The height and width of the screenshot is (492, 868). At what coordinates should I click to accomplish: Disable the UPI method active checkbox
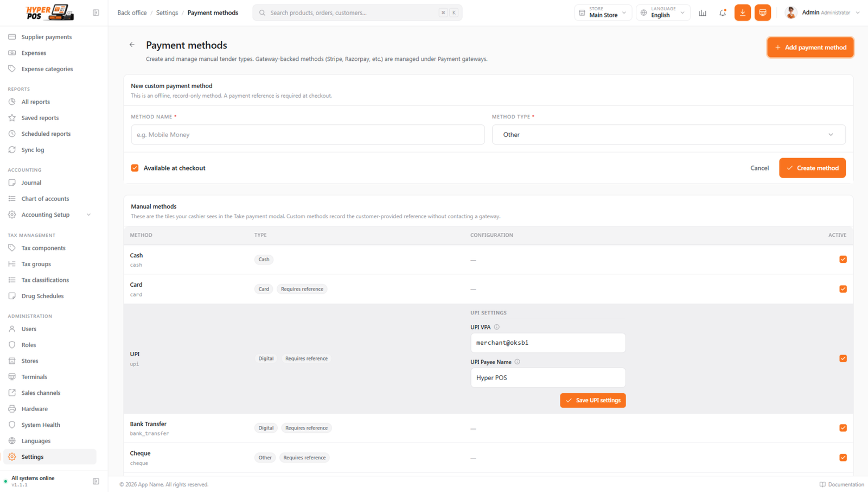coord(843,358)
